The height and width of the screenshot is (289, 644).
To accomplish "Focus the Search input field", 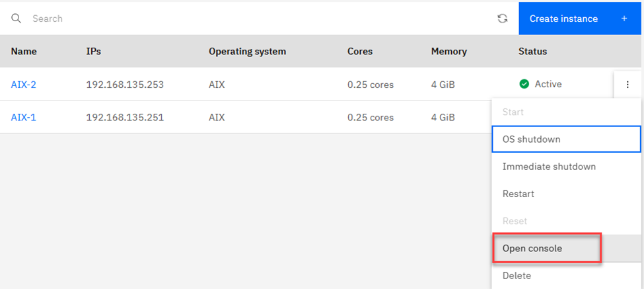I will click(259, 19).
